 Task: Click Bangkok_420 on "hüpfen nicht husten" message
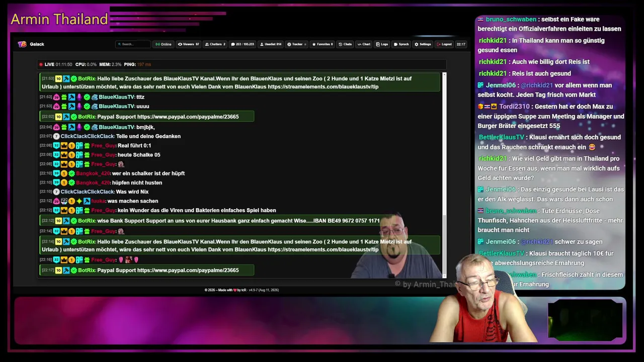coord(93,183)
